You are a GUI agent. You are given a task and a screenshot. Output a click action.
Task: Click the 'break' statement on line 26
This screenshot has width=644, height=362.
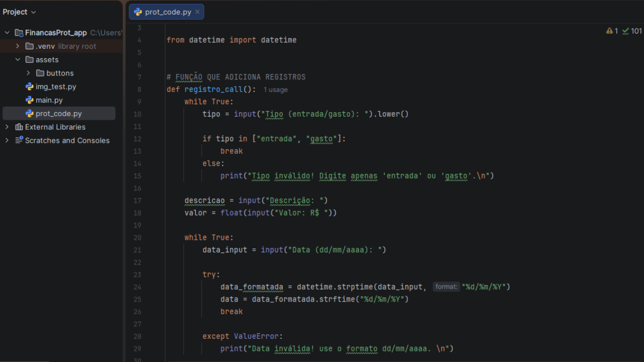[x=231, y=311]
